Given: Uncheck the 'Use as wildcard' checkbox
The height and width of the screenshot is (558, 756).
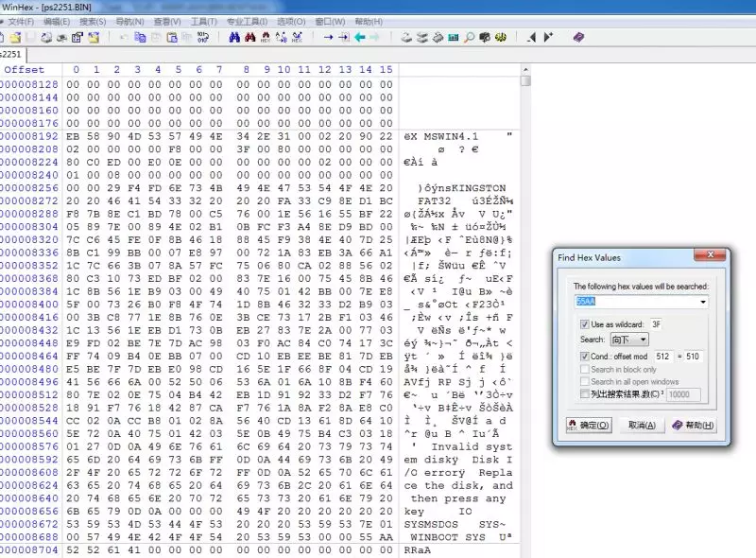Looking at the screenshot, I should [x=585, y=323].
